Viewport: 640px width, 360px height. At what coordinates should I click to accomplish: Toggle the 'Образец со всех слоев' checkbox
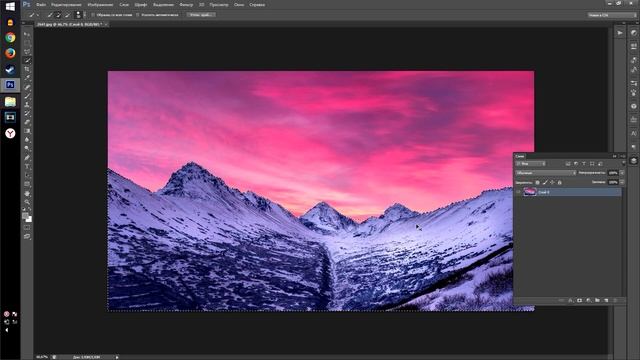(93, 15)
